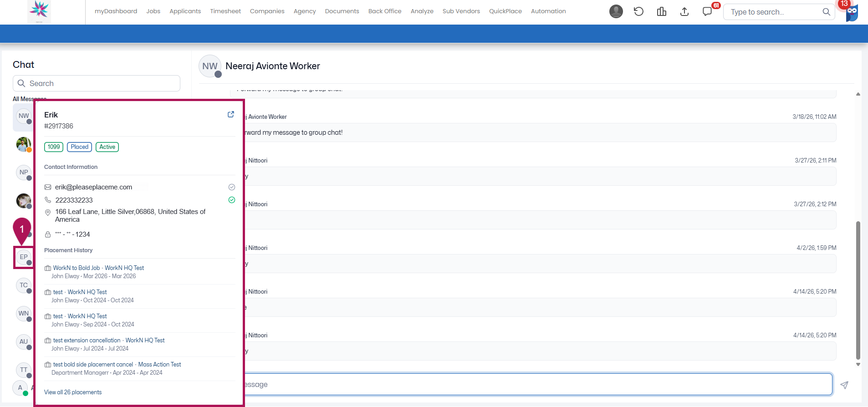Open the myDashboard menu
The height and width of the screenshot is (407, 868).
tap(116, 11)
